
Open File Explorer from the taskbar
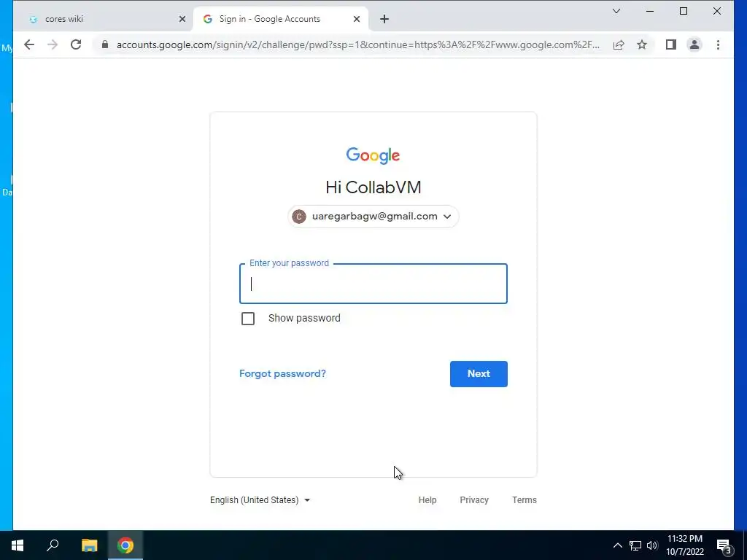click(x=89, y=545)
